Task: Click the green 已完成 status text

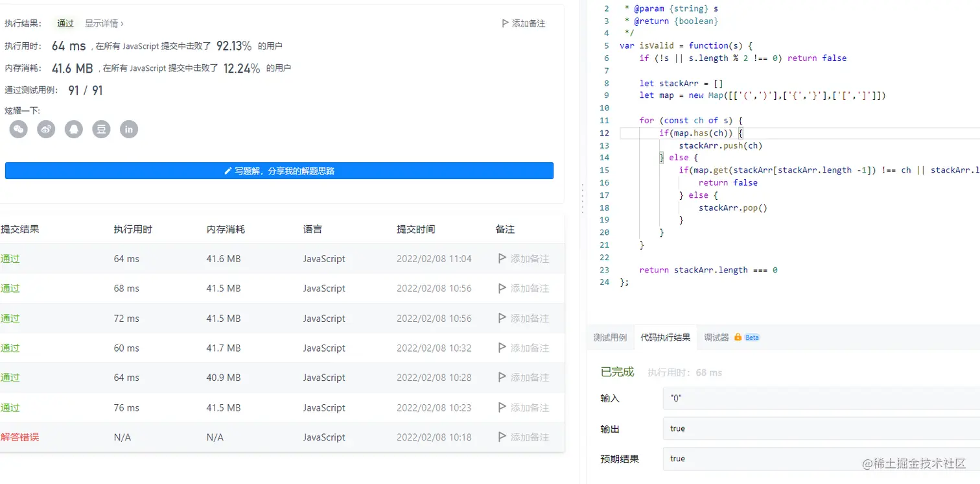Action: pyautogui.click(x=617, y=372)
